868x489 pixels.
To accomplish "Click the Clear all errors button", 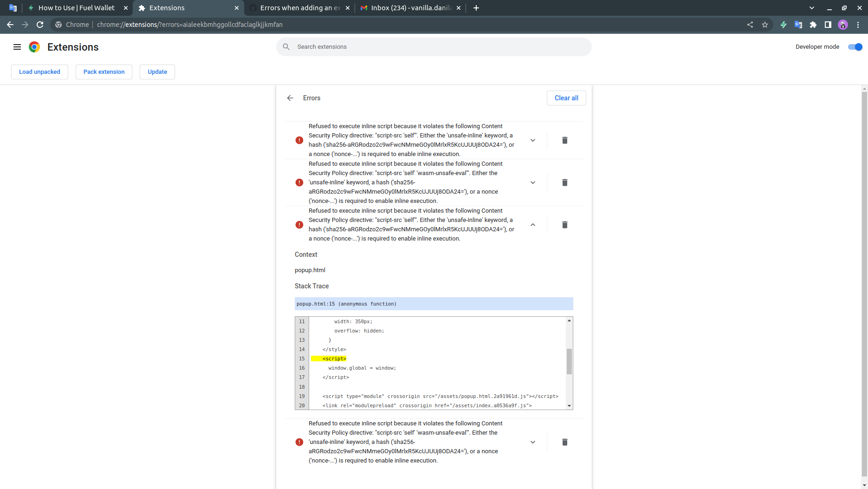I will (566, 98).
